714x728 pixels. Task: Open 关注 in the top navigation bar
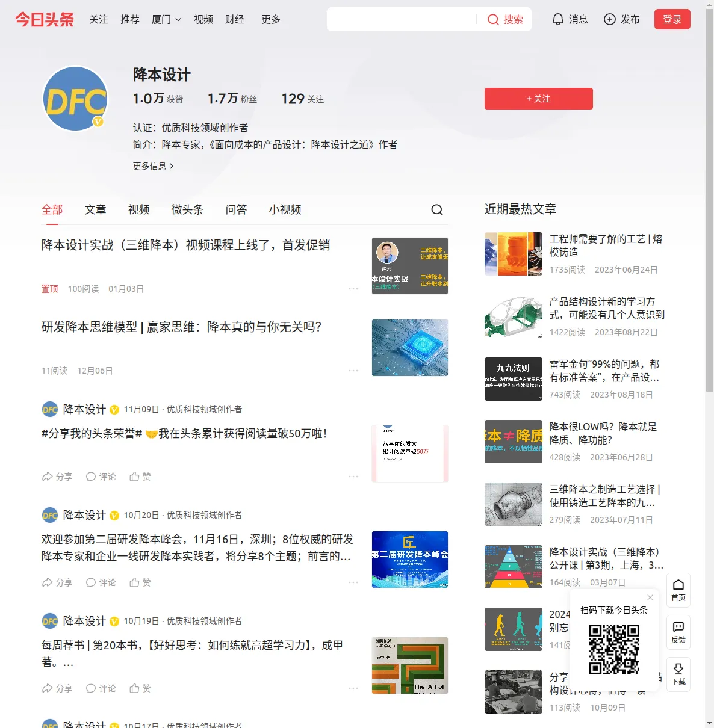click(x=99, y=19)
